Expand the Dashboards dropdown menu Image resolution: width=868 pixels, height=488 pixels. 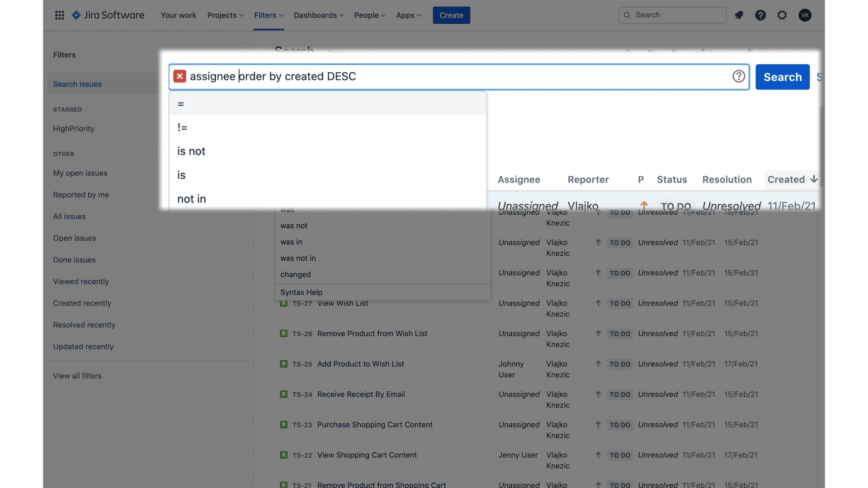tap(318, 15)
